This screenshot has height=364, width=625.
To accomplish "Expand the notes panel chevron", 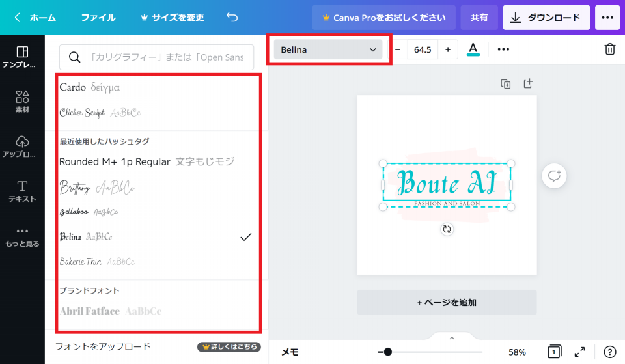I will point(452,338).
